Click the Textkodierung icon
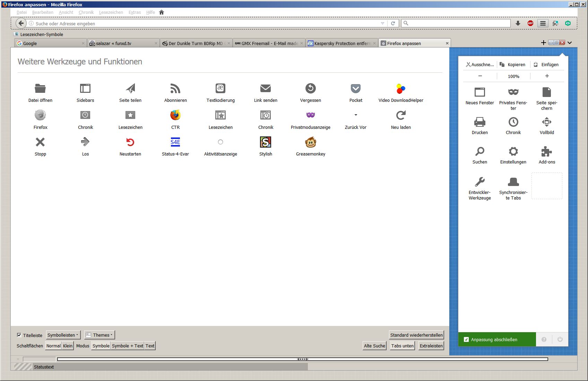 coord(220,88)
